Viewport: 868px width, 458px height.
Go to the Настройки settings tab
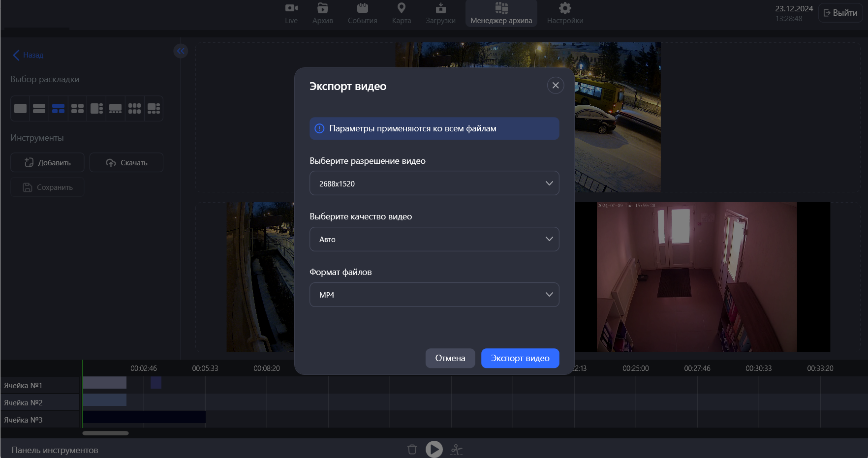pyautogui.click(x=565, y=13)
